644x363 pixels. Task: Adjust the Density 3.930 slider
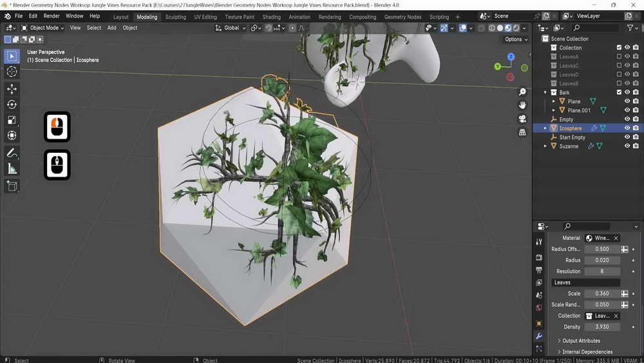(602, 327)
